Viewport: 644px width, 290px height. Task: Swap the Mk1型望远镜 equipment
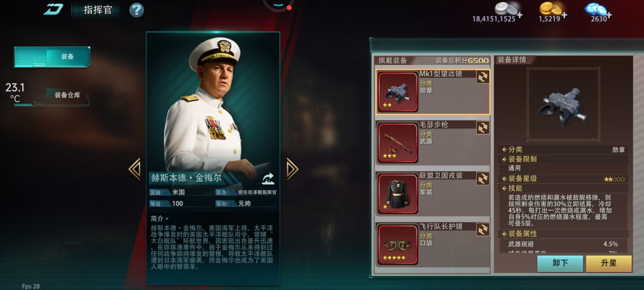point(483,77)
